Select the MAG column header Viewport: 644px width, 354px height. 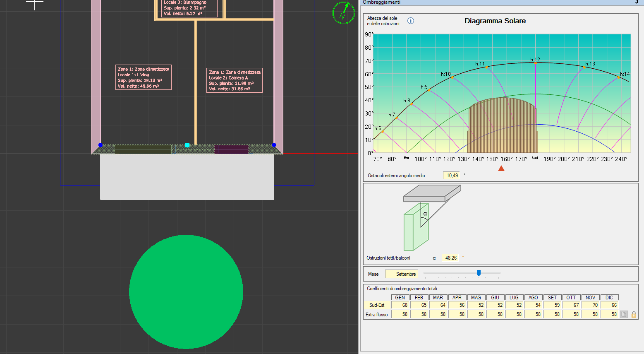476,298
